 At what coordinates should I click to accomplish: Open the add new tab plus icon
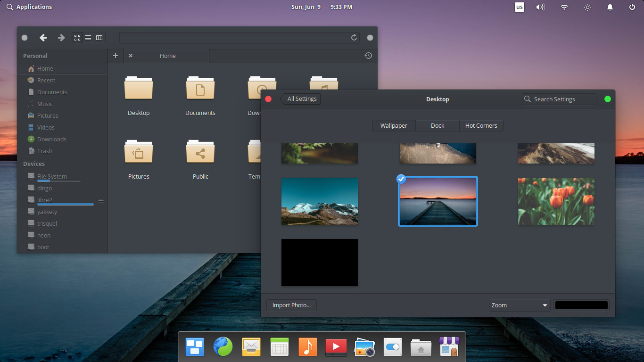[x=116, y=56]
